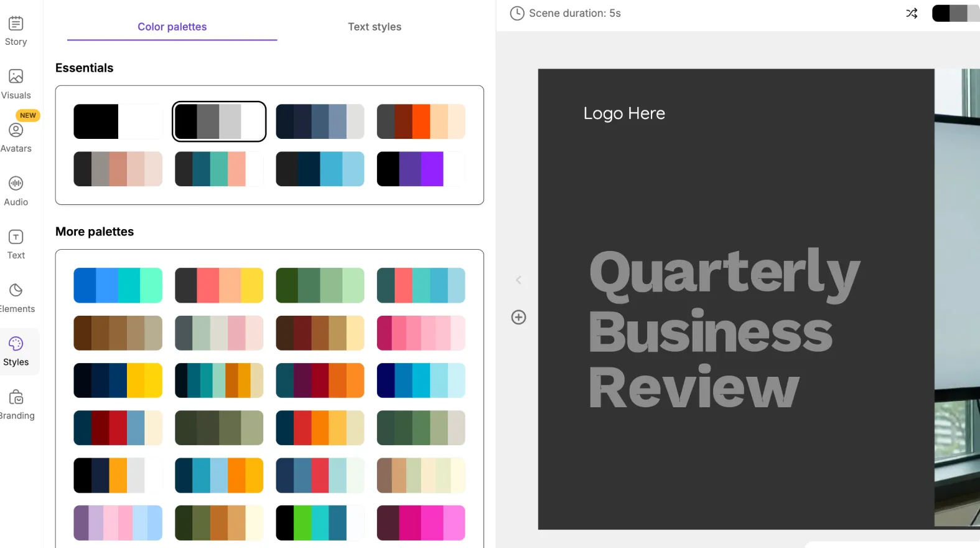Pick the teal, plum, crimson and orange palette

pyautogui.click(x=320, y=380)
